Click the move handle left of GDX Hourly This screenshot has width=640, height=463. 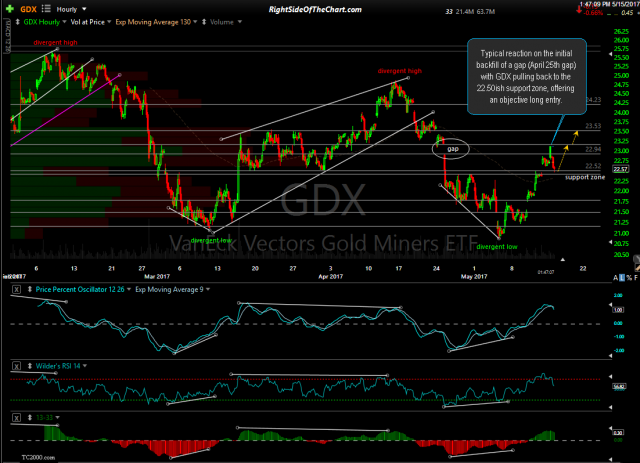tap(18, 22)
